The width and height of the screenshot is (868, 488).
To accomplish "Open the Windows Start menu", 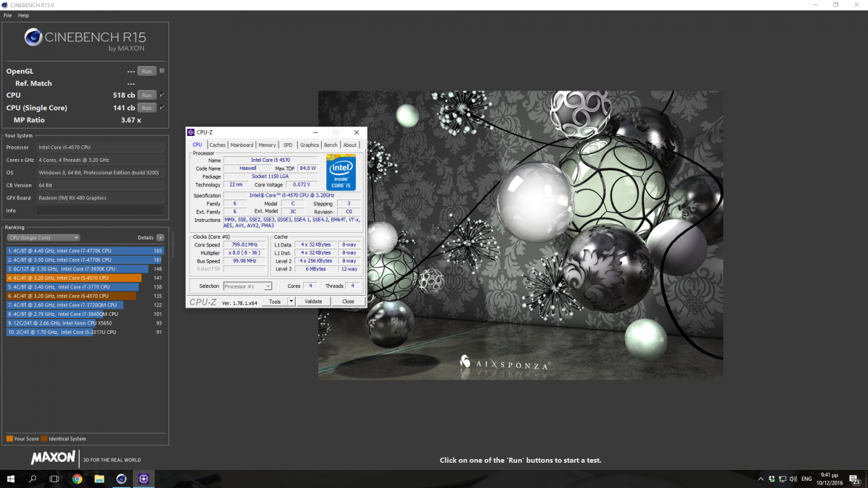I will pyautogui.click(x=11, y=479).
